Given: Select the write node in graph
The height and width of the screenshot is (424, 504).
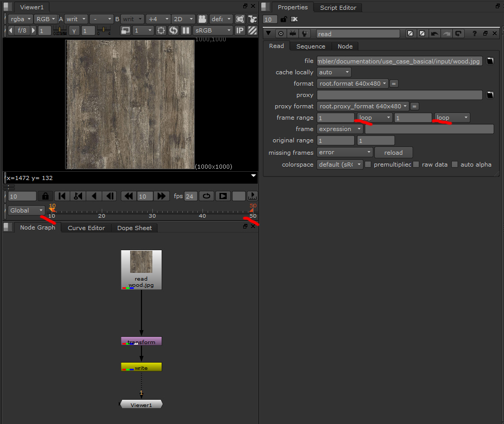Looking at the screenshot, I should 141,367.
